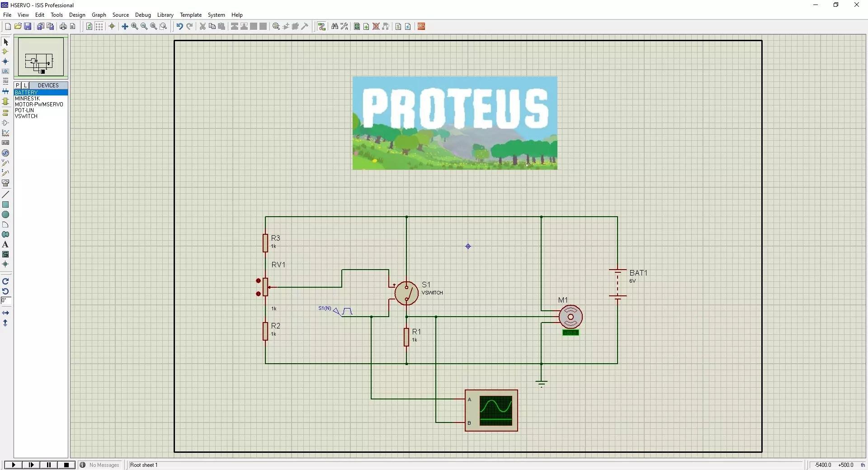The width and height of the screenshot is (868, 470).
Task: Click the rotation angle input field
Action: click(x=6, y=301)
